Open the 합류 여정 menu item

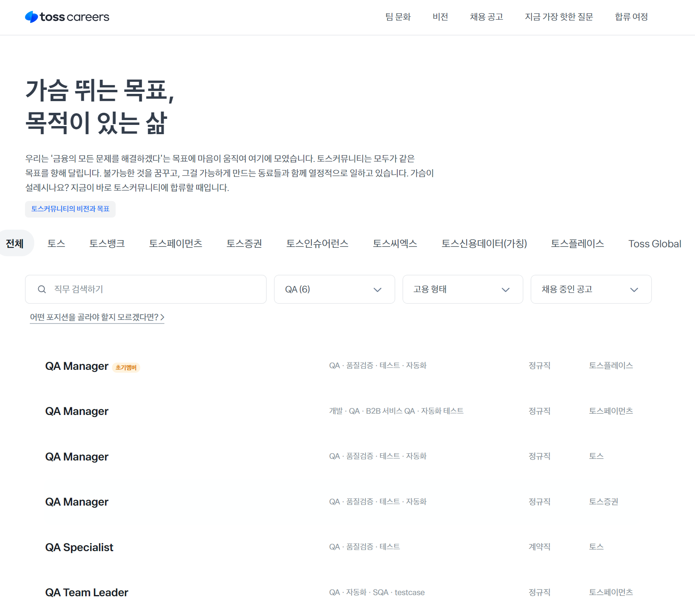631,17
